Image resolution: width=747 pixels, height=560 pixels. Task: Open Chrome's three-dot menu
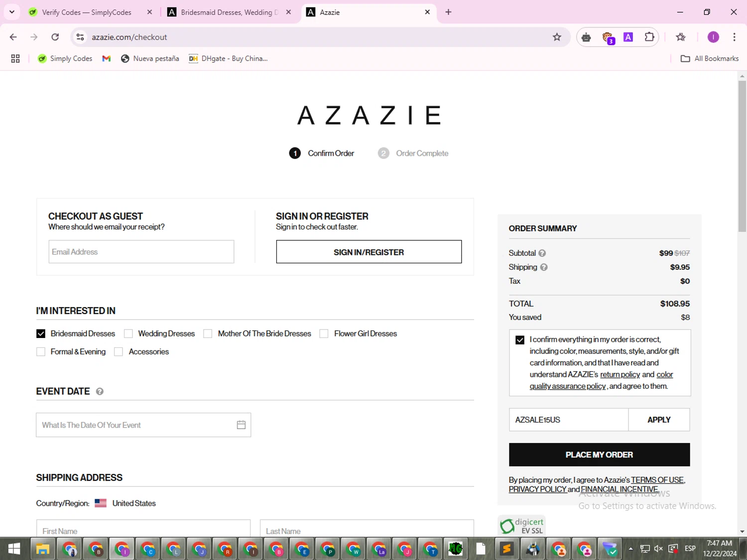pos(734,37)
